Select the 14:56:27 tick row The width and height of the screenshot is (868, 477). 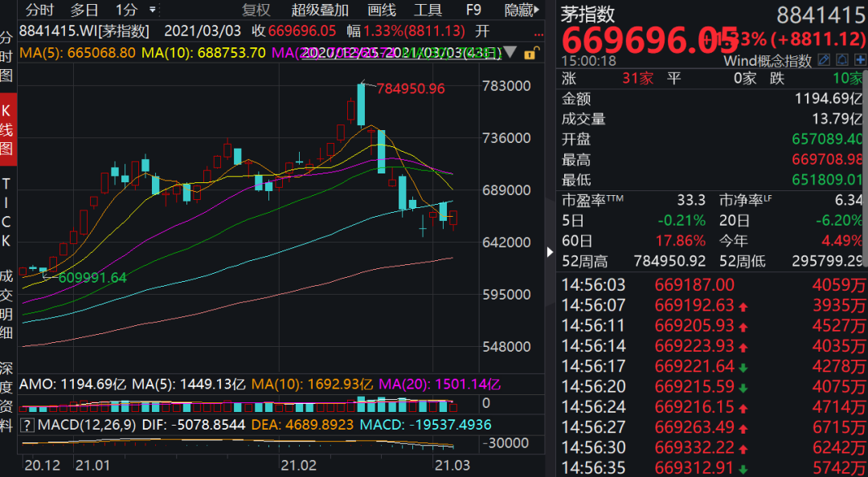[x=712, y=427]
